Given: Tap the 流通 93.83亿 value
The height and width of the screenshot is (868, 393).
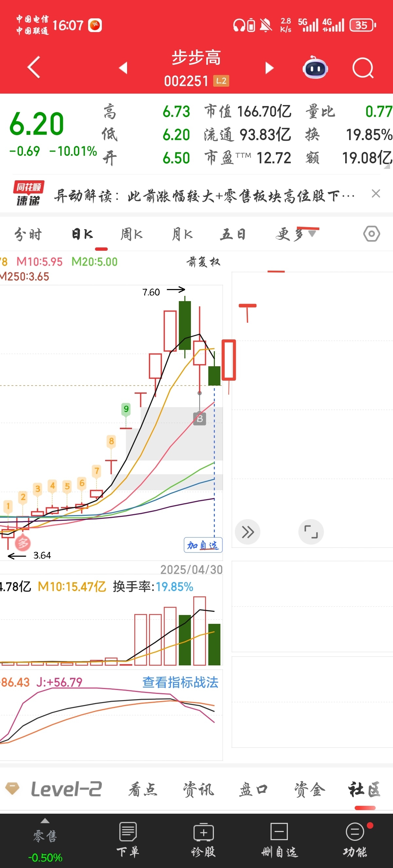Looking at the screenshot, I should 248,135.
